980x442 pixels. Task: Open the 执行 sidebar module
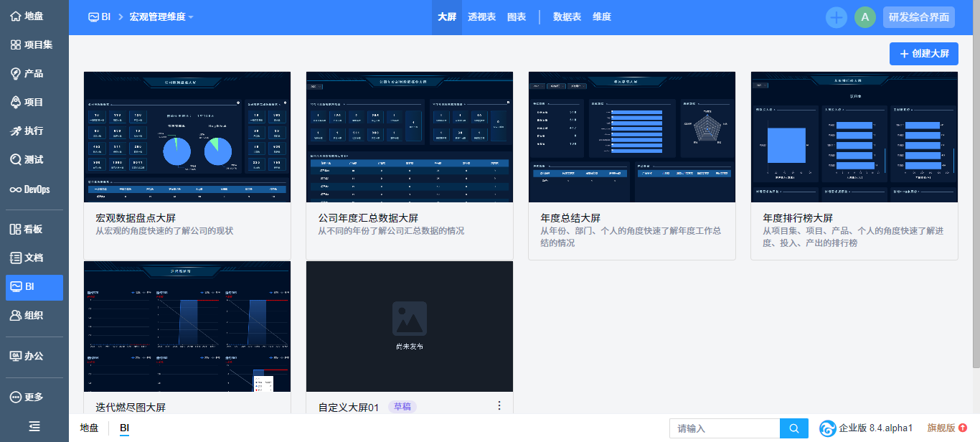pyautogui.click(x=27, y=131)
